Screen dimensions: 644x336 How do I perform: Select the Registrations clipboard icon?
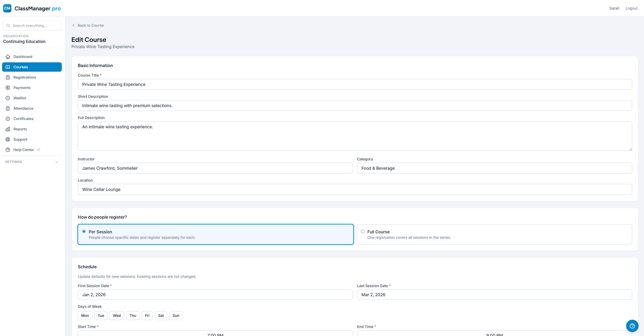coord(8,77)
